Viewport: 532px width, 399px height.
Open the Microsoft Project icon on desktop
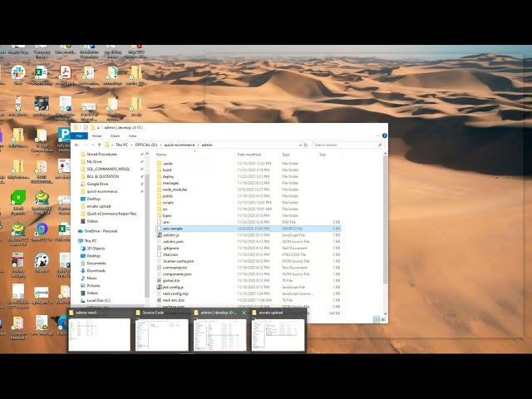pos(64,135)
